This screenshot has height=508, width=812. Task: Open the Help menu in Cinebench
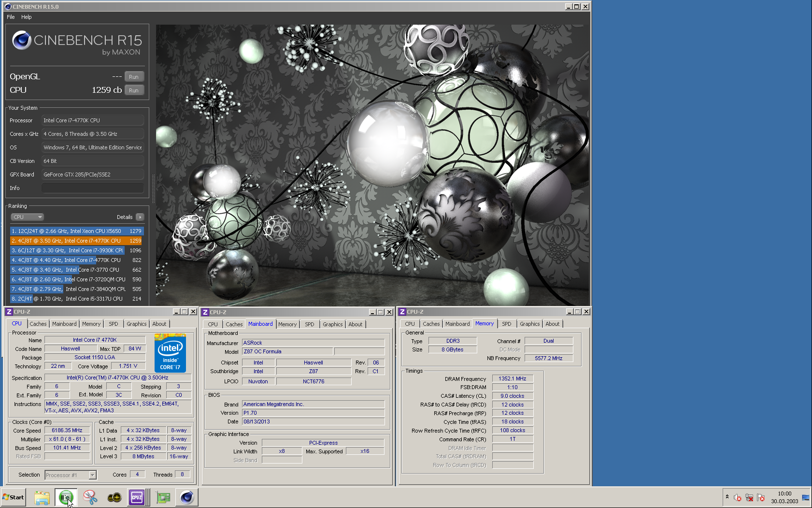[x=27, y=17]
